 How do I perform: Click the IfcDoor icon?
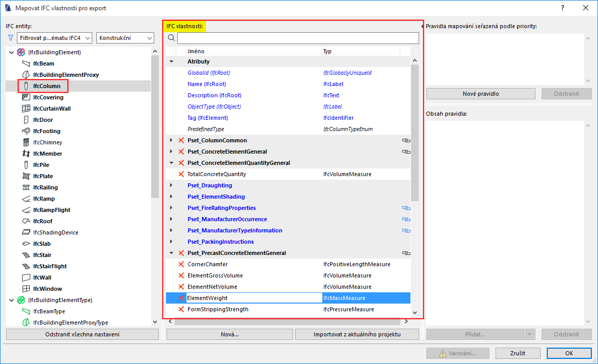click(x=26, y=120)
